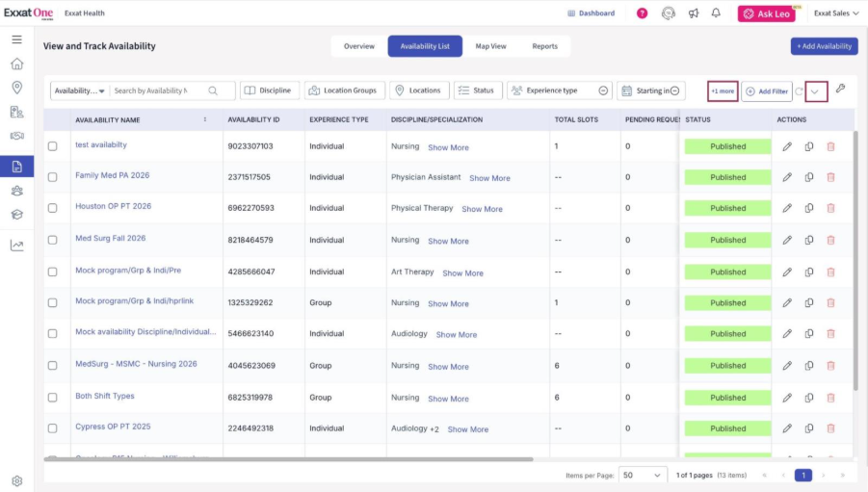Click the Add Availability button
This screenshot has height=492, width=868.
[x=824, y=46]
